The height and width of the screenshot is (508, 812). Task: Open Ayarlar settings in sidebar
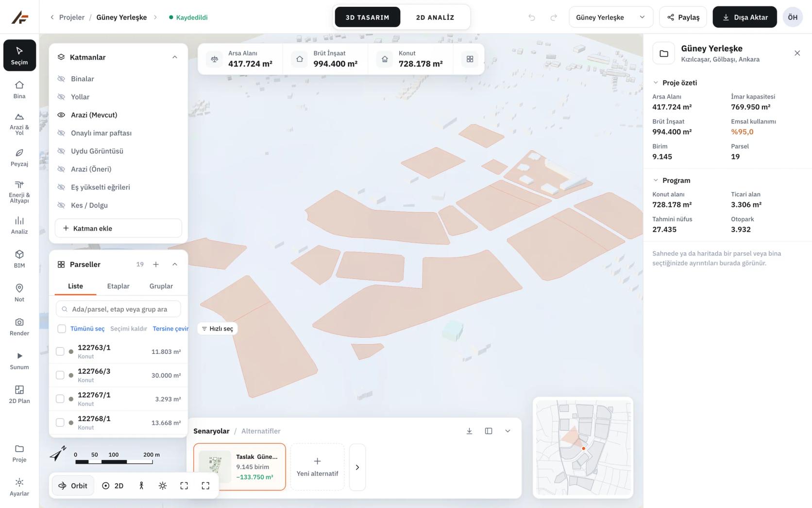pos(19,487)
